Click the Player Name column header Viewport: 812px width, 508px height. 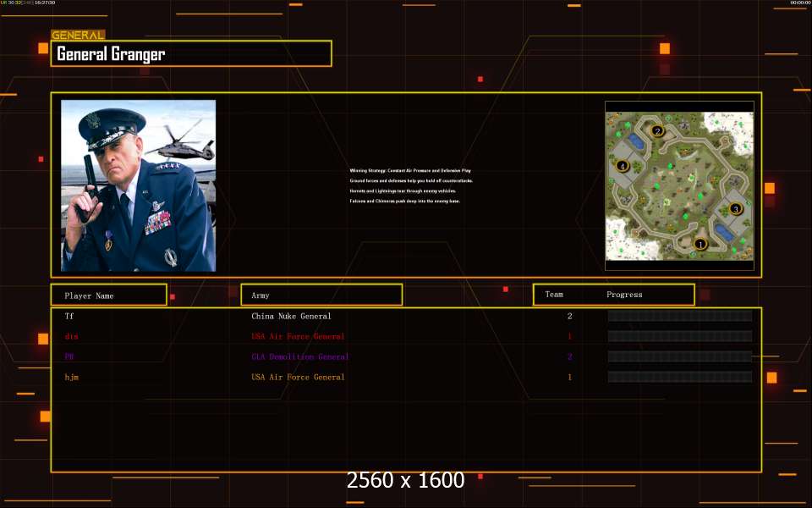point(108,295)
